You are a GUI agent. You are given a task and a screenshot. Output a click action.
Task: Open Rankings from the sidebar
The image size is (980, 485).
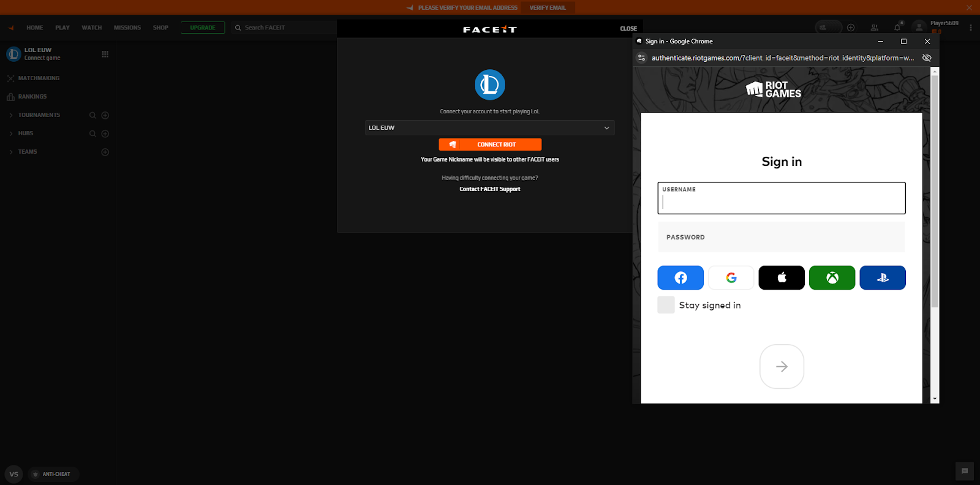click(32, 97)
